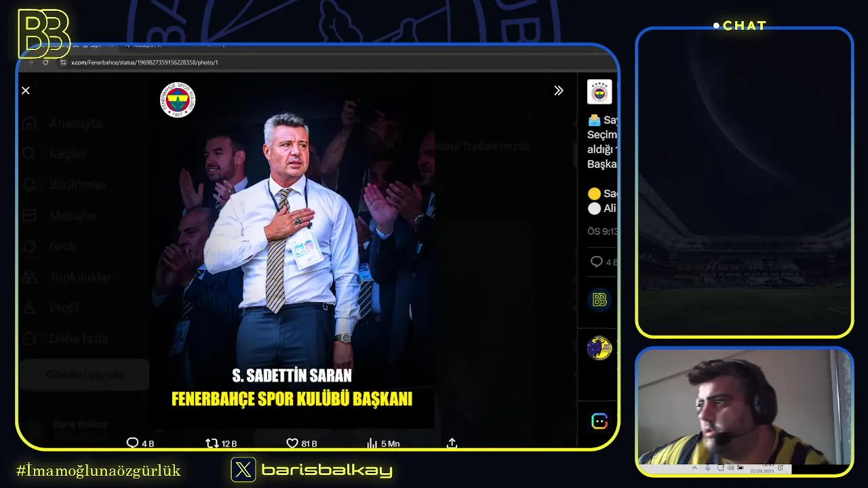
Task: Click the notification icon in webcam taskbar
Action: 781,468
